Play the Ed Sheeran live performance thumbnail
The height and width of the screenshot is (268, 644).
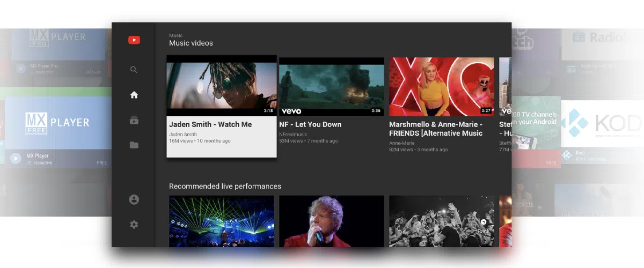tap(331, 221)
